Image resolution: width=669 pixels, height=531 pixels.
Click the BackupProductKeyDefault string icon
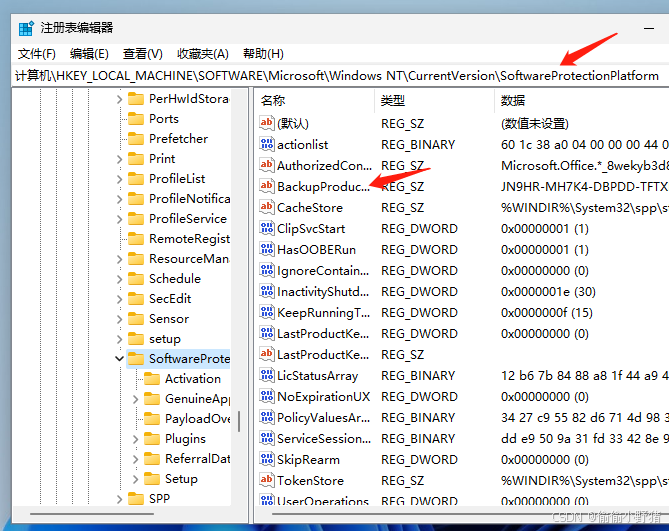(x=267, y=186)
